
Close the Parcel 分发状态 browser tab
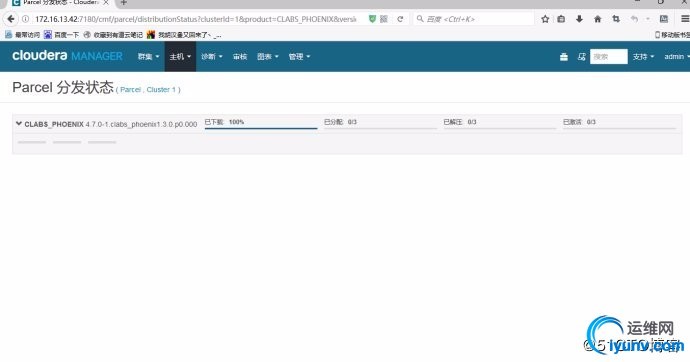(106, 2)
